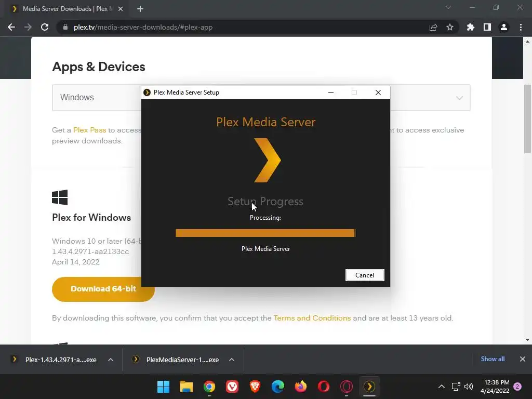Select the Media Server Downloads tab

tap(66, 9)
